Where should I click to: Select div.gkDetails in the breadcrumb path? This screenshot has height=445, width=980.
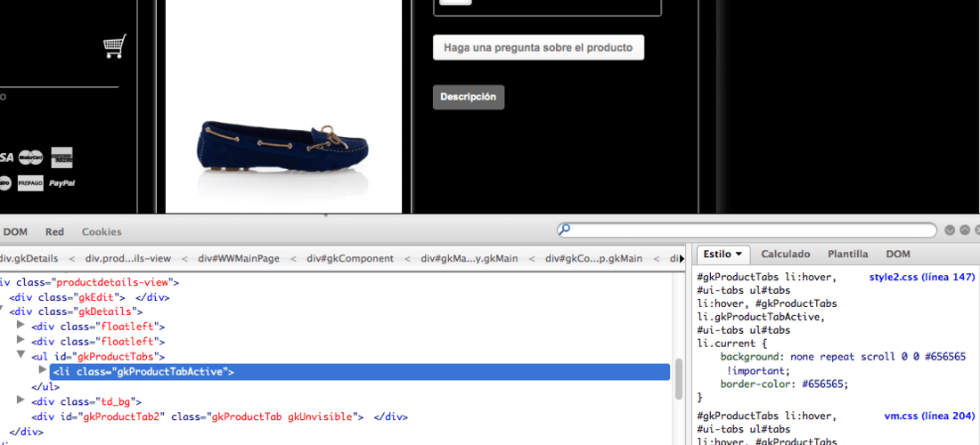click(x=29, y=258)
